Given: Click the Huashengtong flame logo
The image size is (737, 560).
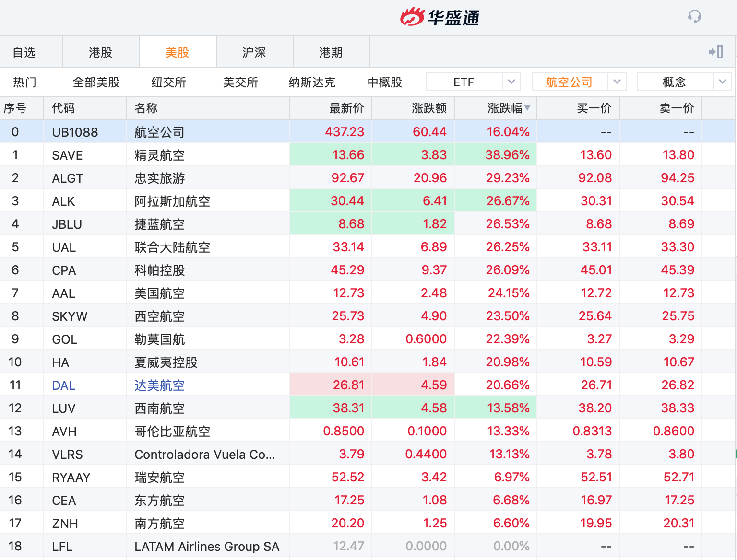Looking at the screenshot, I should pos(413,17).
